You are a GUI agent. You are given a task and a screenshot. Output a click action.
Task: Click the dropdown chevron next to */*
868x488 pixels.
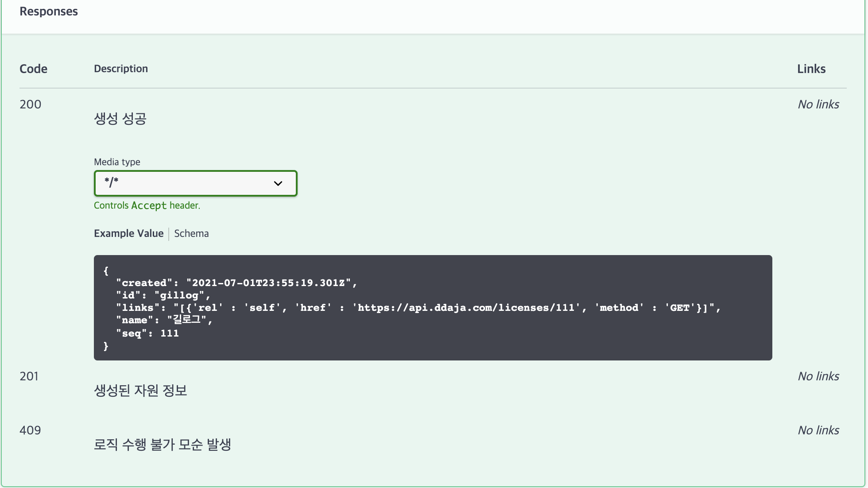tap(277, 183)
